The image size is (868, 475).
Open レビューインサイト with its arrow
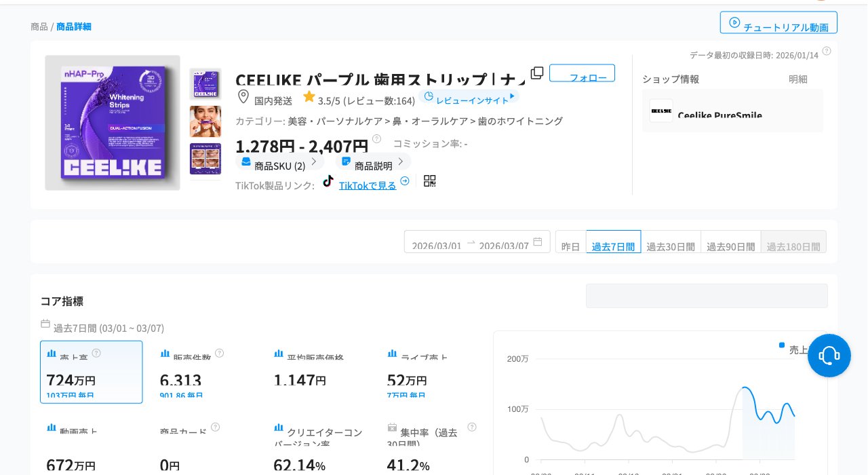[x=469, y=98]
